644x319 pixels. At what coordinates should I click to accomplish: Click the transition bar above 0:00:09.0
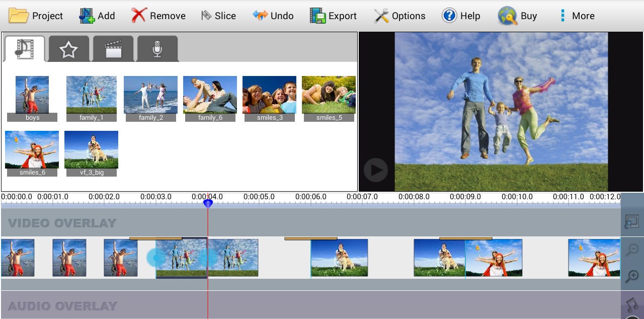coord(465,238)
